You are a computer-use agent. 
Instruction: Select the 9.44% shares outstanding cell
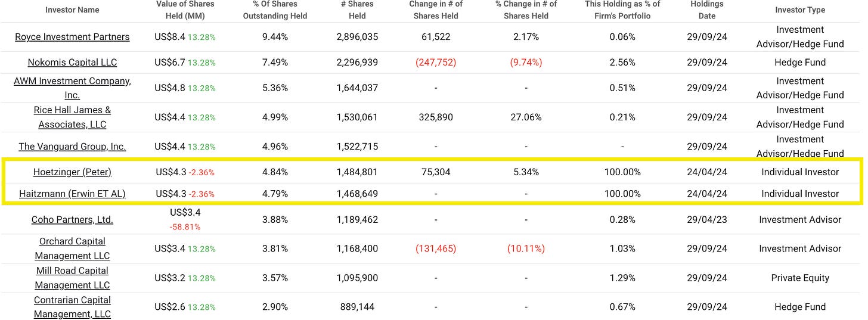tap(275, 37)
